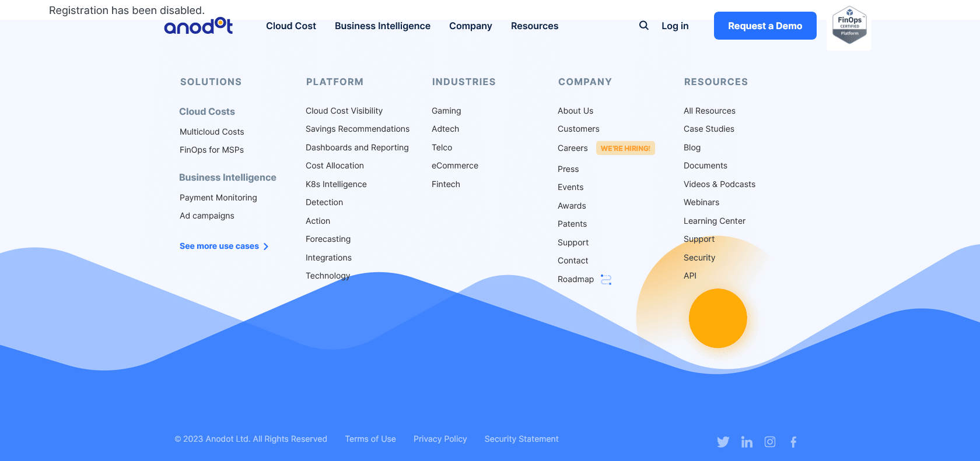980x461 pixels.
Task: Open the Careers link
Action: click(x=572, y=148)
